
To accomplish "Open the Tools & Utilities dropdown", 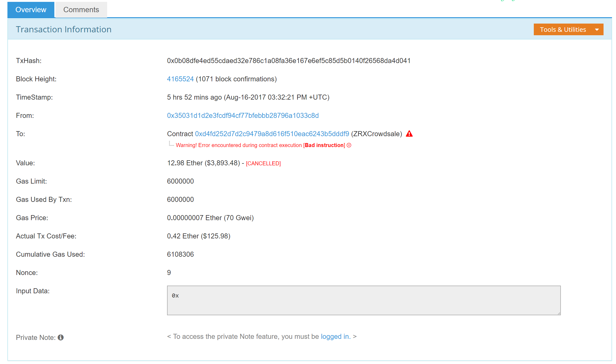I will (x=568, y=29).
